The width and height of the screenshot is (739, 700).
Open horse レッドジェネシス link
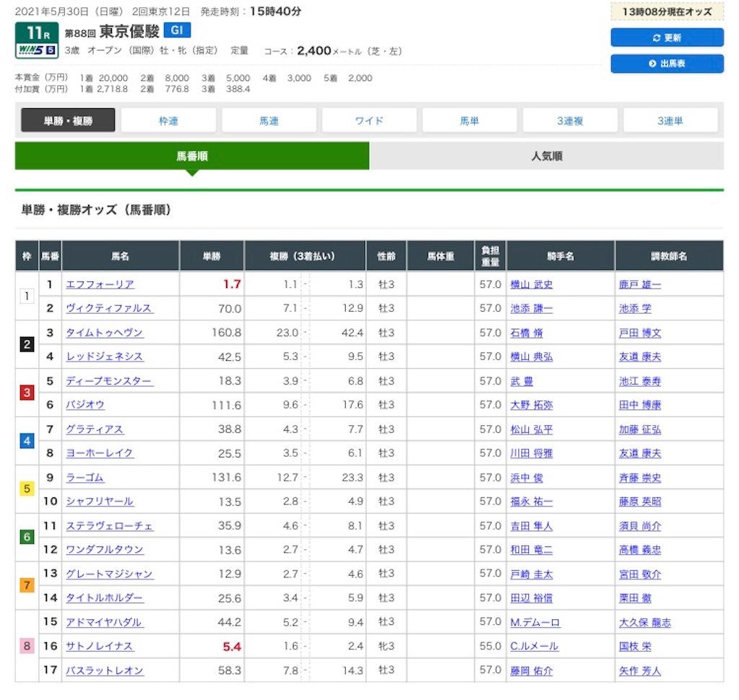[105, 356]
